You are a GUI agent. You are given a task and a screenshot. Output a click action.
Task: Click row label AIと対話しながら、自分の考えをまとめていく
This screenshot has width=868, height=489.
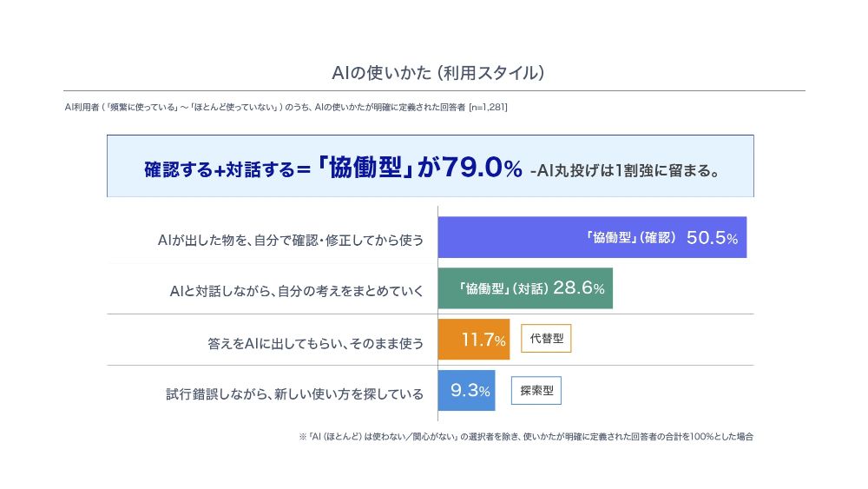[297, 291]
